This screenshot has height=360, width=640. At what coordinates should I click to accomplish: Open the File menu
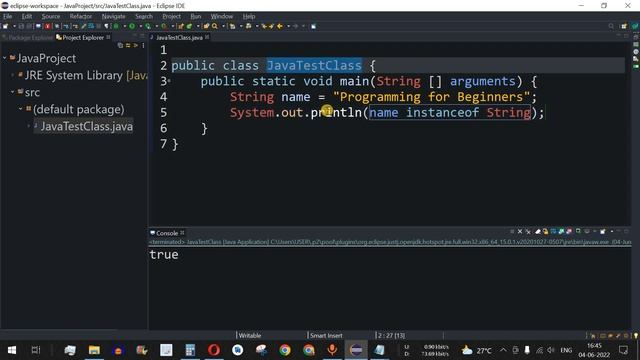coord(7,16)
